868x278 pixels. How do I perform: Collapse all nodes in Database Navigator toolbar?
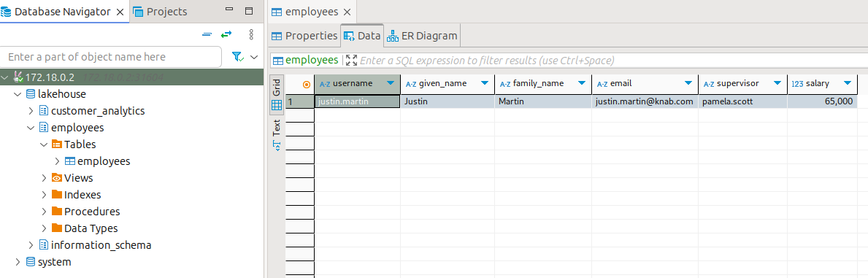pos(207,34)
